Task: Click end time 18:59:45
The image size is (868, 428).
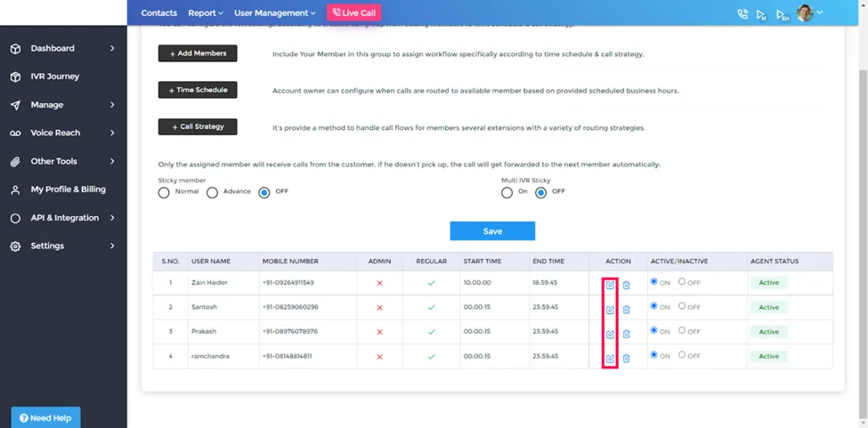Action: 545,283
